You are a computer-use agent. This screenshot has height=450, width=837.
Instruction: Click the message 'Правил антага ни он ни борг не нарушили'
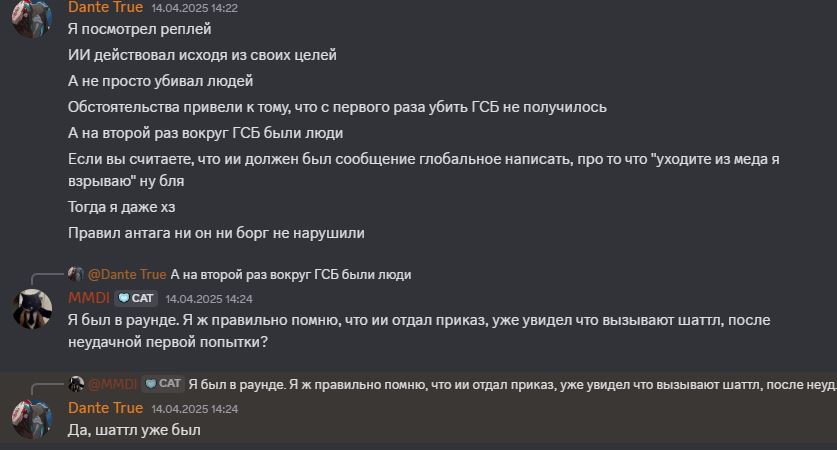[x=216, y=233]
